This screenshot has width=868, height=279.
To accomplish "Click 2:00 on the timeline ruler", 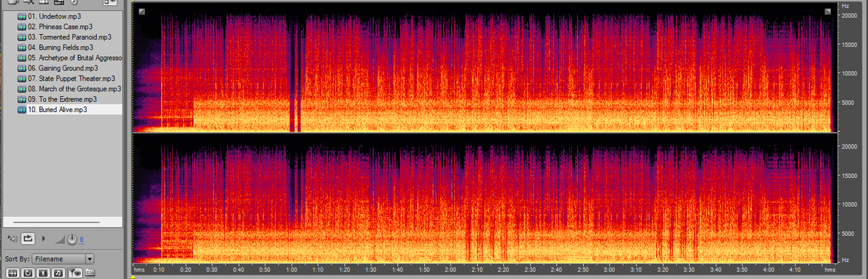I will (x=451, y=270).
